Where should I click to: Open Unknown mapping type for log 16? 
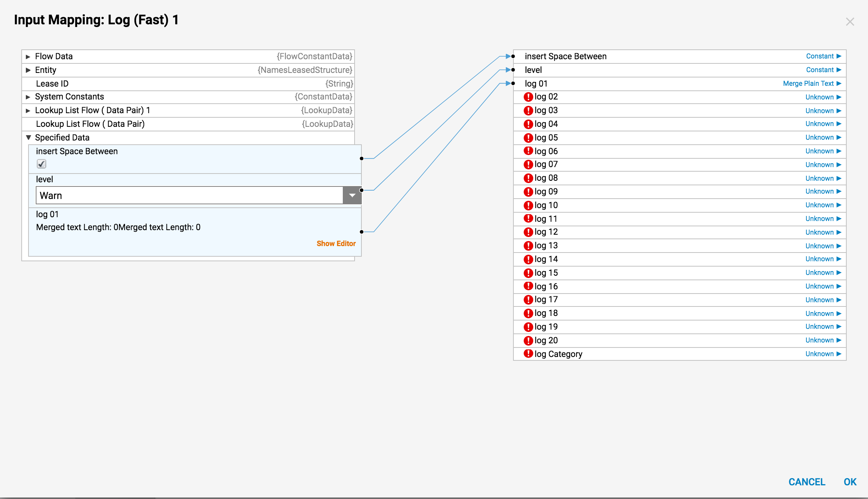pos(823,286)
